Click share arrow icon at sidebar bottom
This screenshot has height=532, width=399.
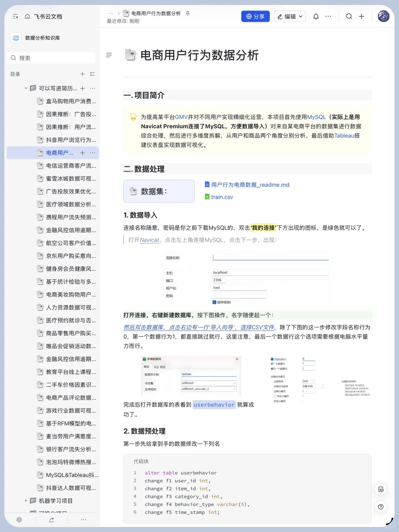pyautogui.click(x=51, y=520)
